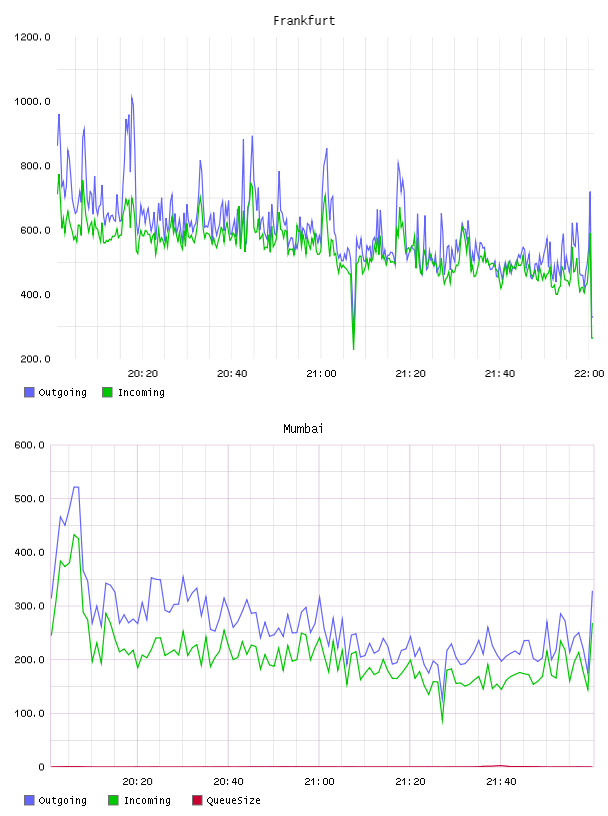Click the red QueueSize swatch in Mumbai legend
The width and height of the screenshot is (608, 816).
click(x=197, y=800)
